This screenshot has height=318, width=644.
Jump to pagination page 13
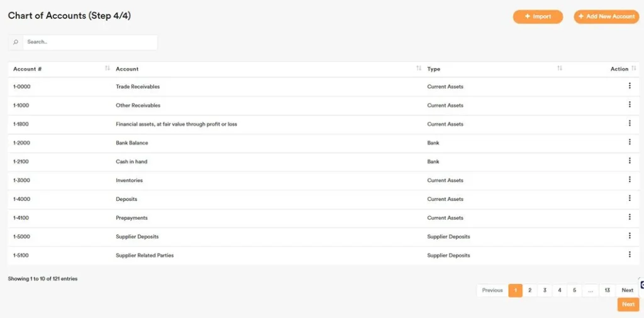coord(607,290)
